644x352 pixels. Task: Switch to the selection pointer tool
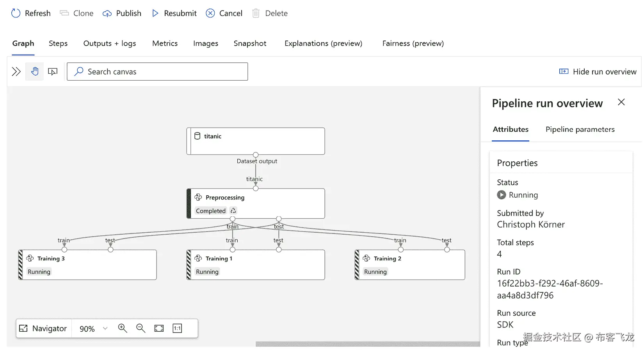pyautogui.click(x=53, y=71)
